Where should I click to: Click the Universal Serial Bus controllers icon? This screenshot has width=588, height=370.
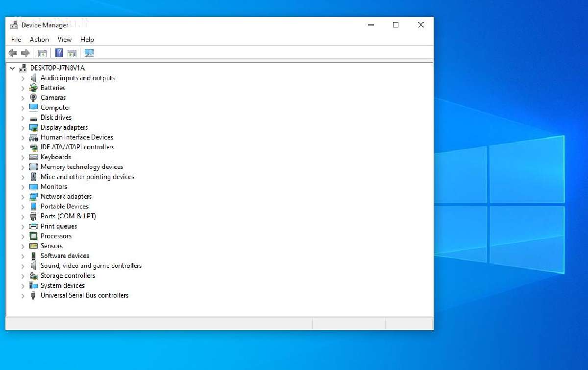point(33,295)
